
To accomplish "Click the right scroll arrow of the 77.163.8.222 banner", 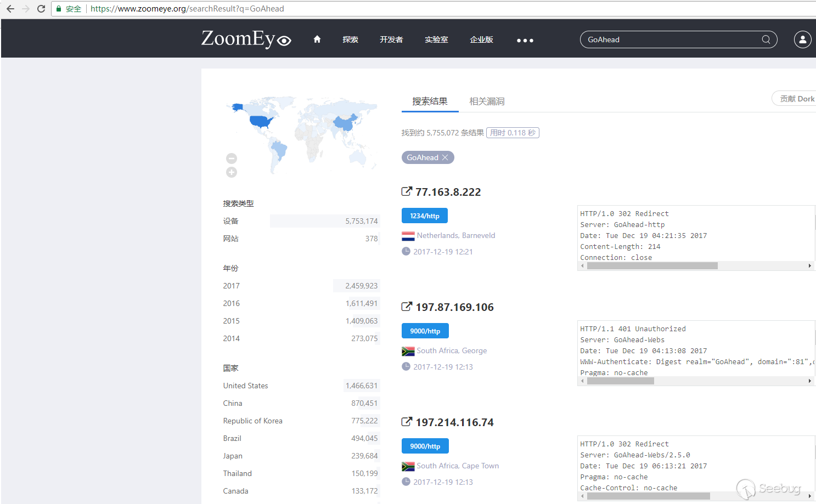I will coord(809,266).
